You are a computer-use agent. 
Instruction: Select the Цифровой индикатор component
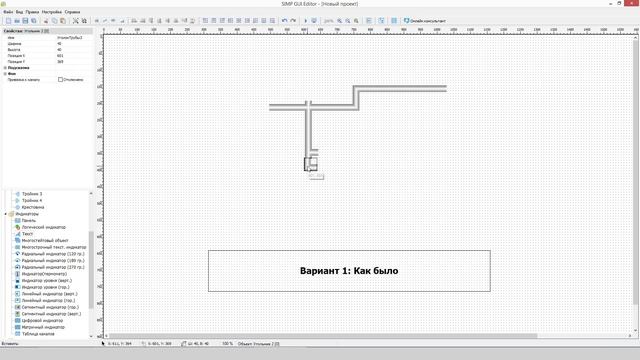point(42,320)
